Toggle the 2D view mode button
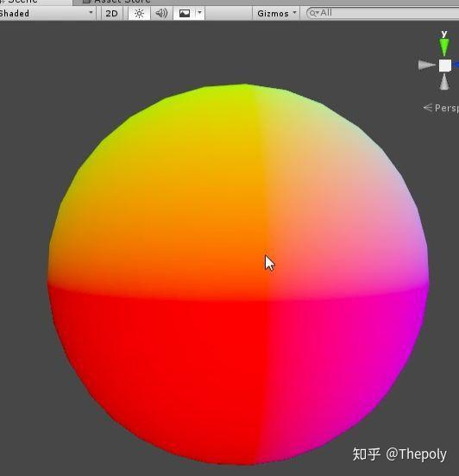Viewport: 459px width, 476px height. point(111,13)
